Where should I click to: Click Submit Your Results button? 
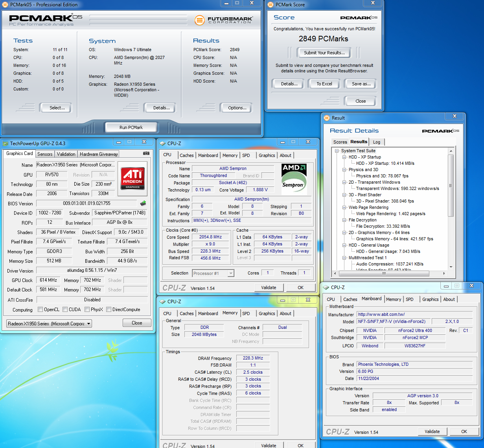(324, 53)
